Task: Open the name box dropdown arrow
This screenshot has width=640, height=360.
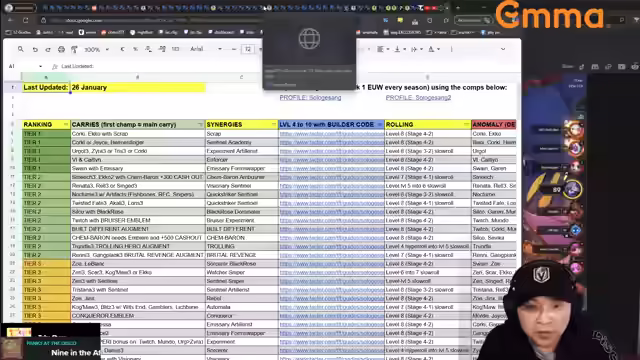Action: tap(40, 66)
